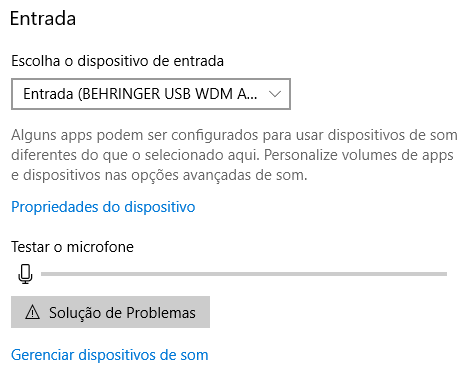Click the left end of the microphone level meter
The image size is (464, 374).
coord(43,274)
